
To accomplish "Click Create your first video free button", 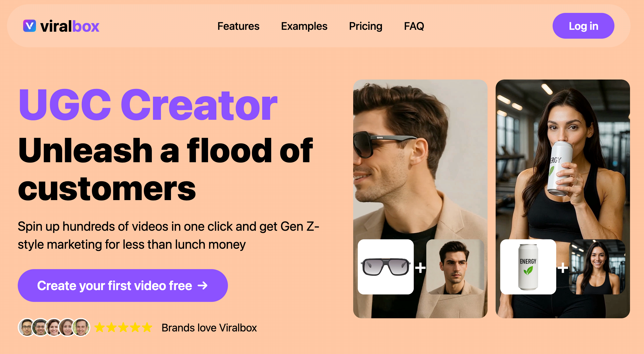I will click(x=123, y=286).
